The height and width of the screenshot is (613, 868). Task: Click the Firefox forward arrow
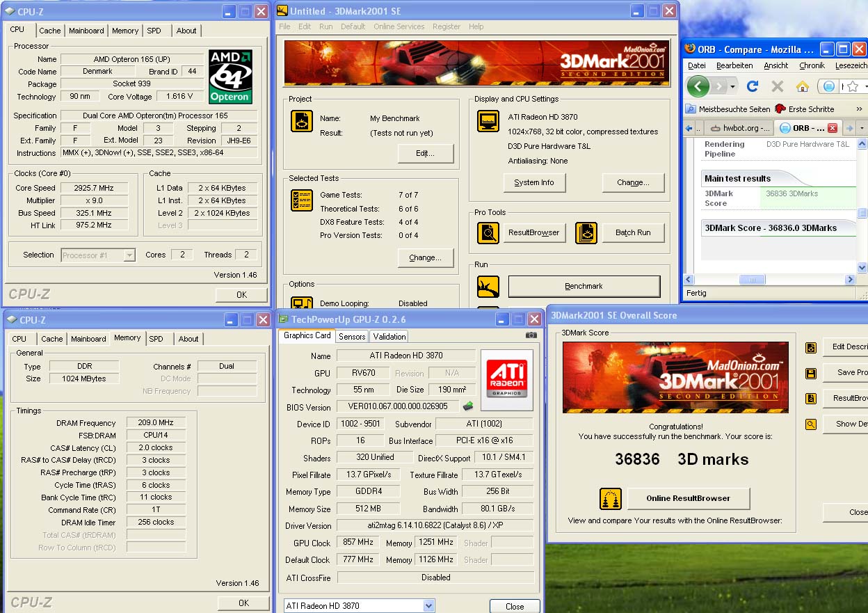720,86
